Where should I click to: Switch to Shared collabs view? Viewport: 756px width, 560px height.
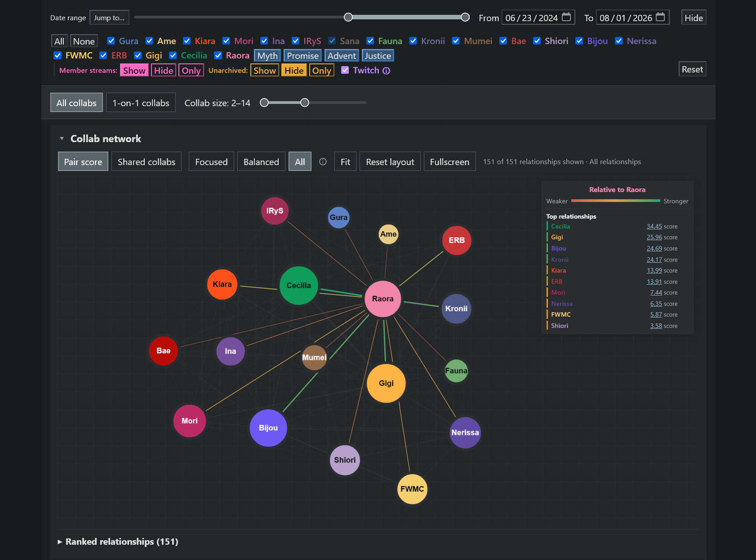click(147, 161)
